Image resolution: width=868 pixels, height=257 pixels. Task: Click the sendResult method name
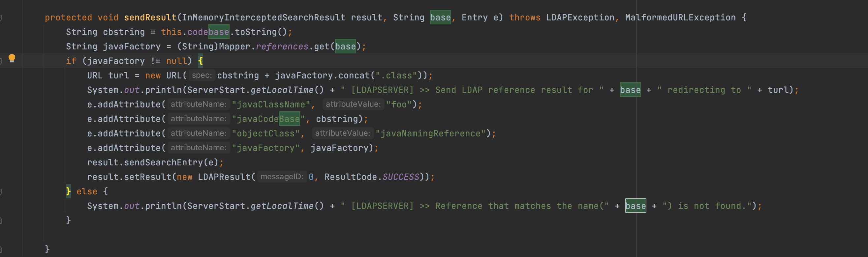[150, 17]
